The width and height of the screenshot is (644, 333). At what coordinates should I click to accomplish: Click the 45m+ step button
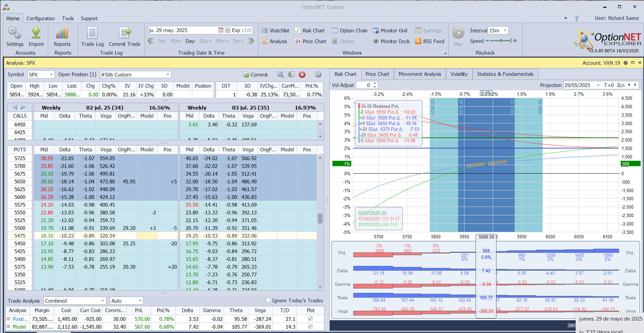222,41
